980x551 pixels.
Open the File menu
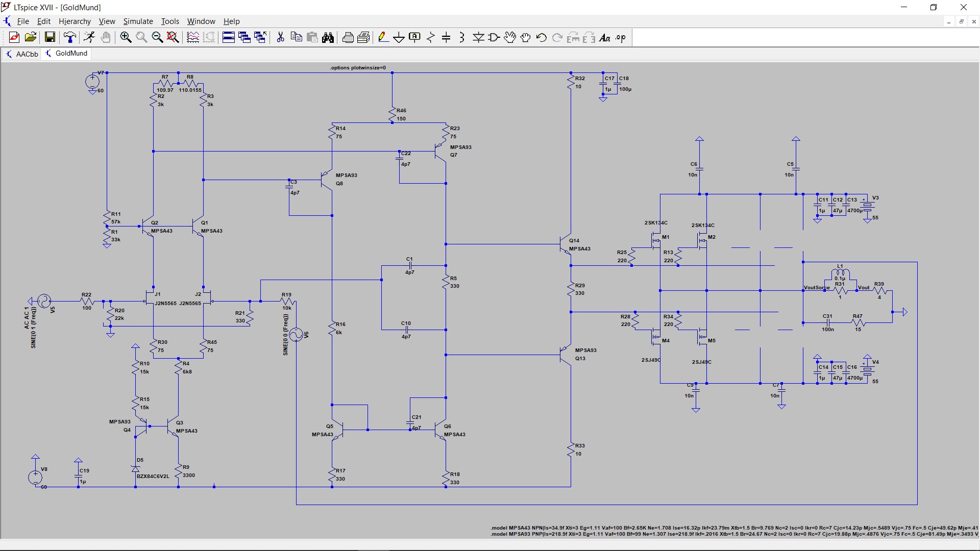23,21
